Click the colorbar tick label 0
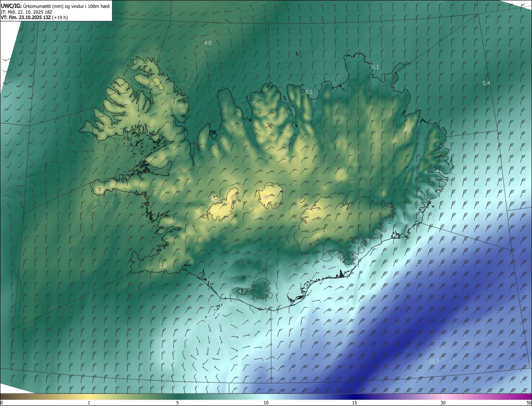This screenshot has width=532, height=406. (x=2, y=403)
